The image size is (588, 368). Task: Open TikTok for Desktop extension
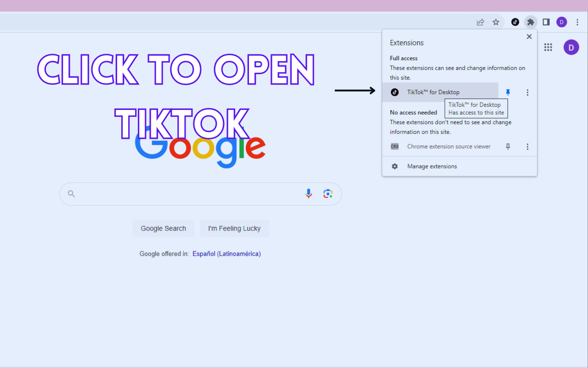[440, 92]
